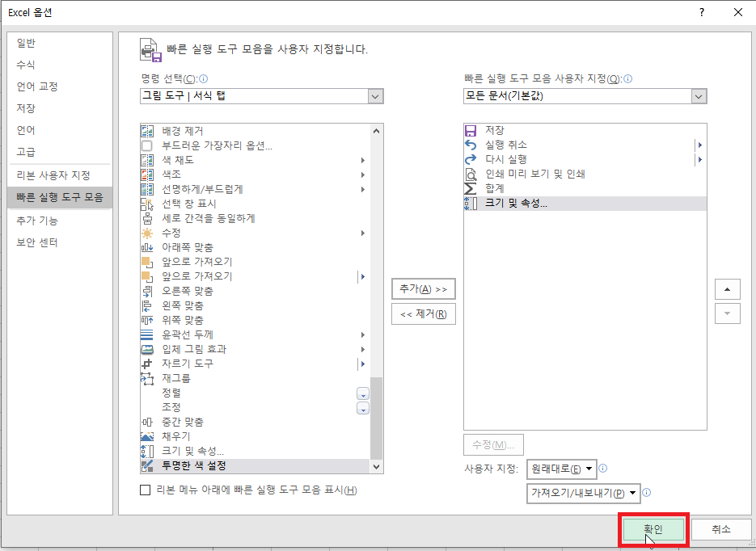Click the 합계 sigma icon
The image size is (756, 551).
point(470,188)
